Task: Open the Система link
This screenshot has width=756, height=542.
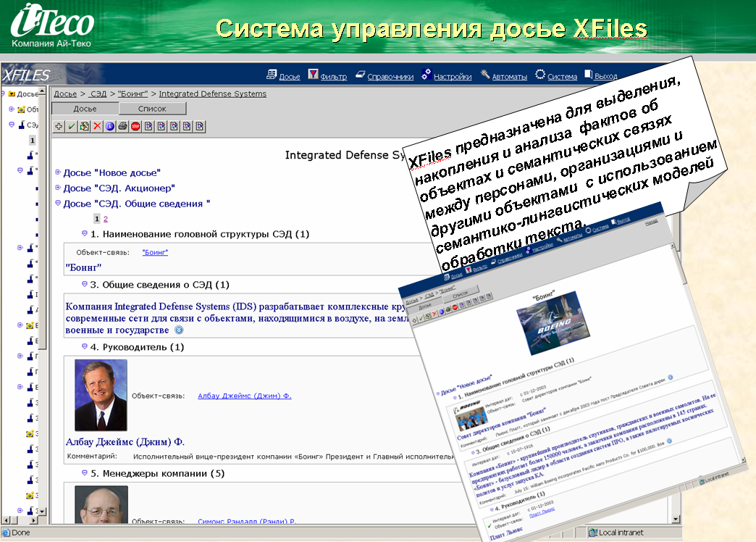Action: click(562, 76)
